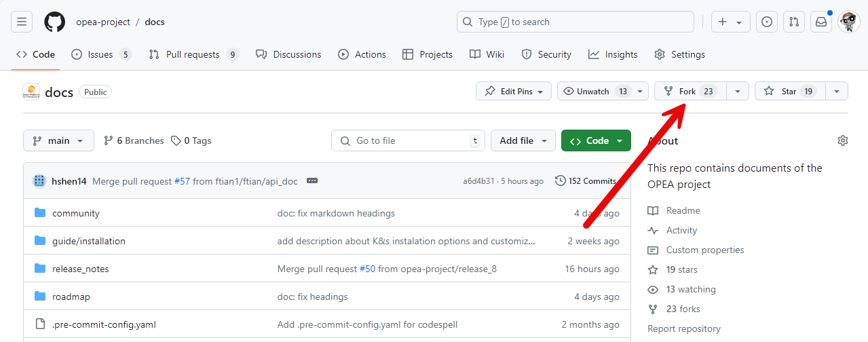Open the Discussions tab
This screenshot has width=868, height=342.
pyautogui.click(x=288, y=54)
